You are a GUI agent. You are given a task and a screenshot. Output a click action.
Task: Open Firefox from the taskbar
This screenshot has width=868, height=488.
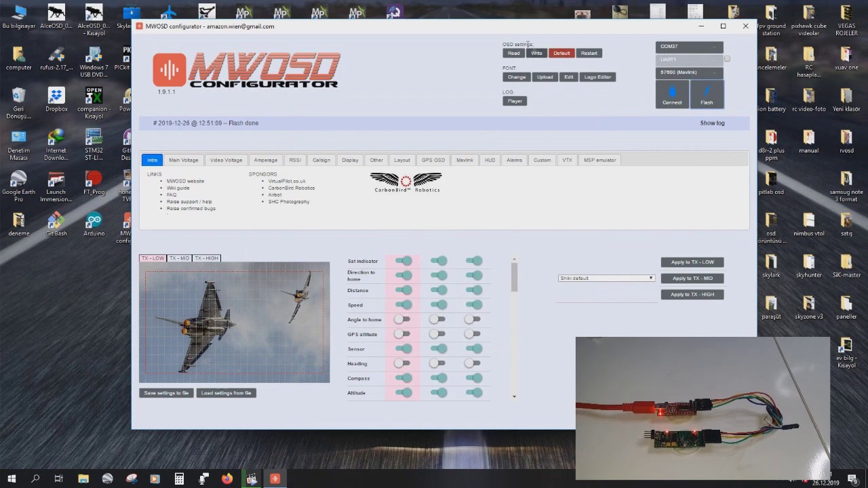point(227,479)
